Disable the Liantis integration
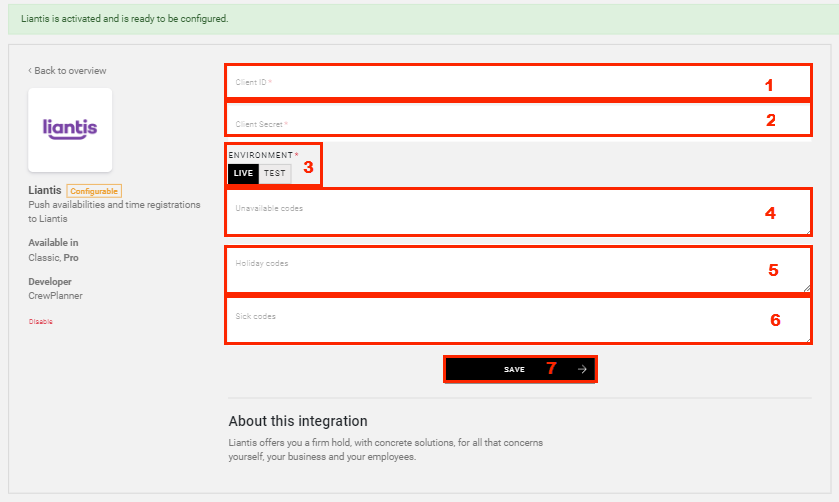 (x=41, y=322)
